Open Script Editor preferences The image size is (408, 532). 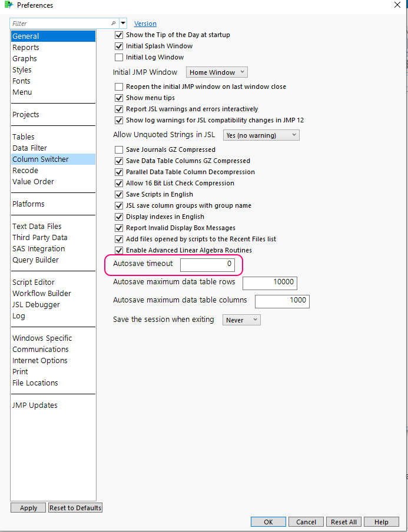[54, 282]
